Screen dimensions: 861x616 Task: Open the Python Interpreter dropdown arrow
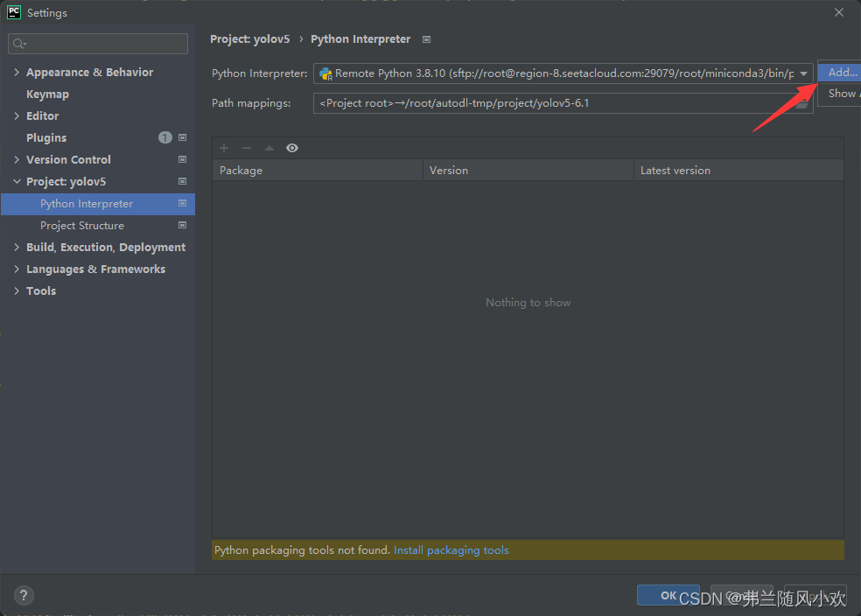coord(803,73)
